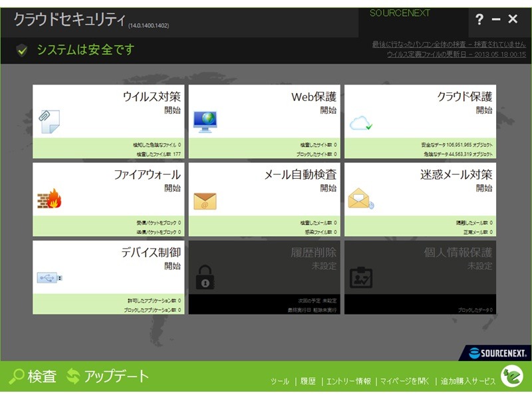This screenshot has height=399, width=532.
Task: Click the 次回の予定 未設定 line
Action: coord(318,301)
